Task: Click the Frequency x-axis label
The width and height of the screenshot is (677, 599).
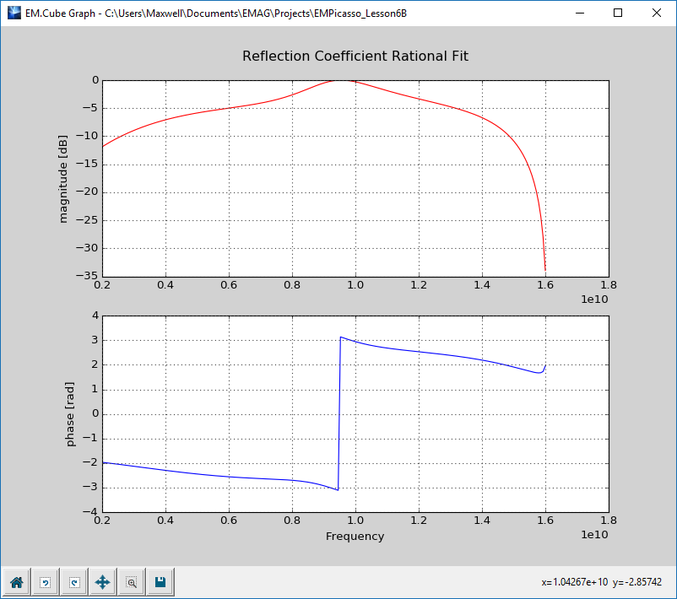Action: 355,536
